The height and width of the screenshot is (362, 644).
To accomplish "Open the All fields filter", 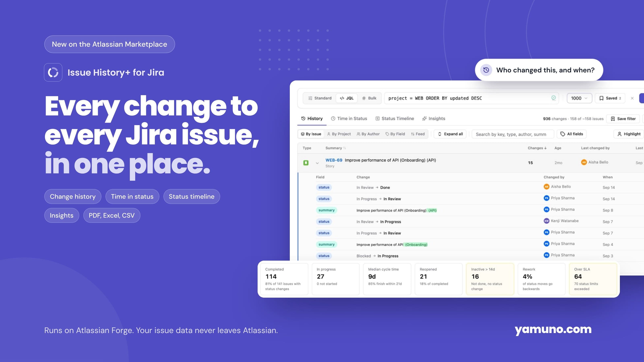I will [x=572, y=134].
